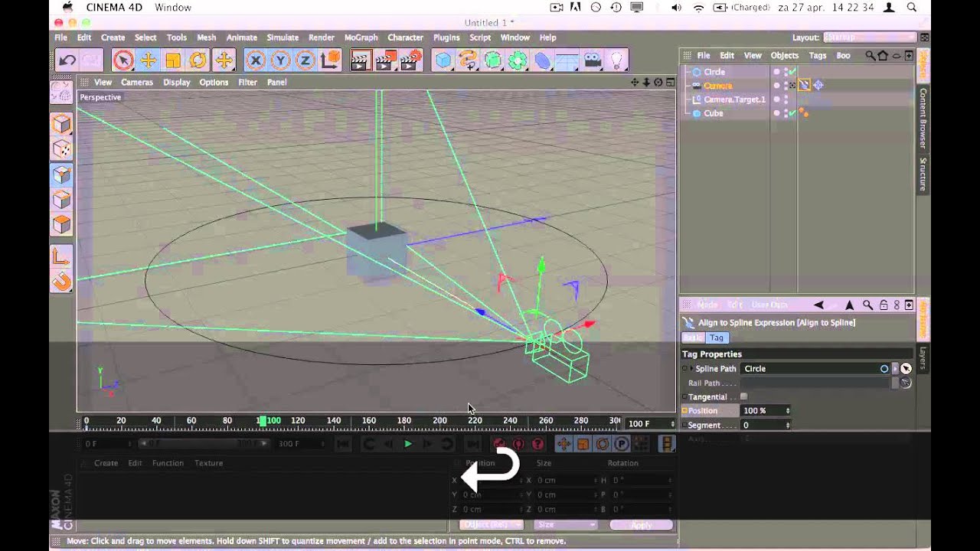Open viewport Cameras menu

coord(137,83)
